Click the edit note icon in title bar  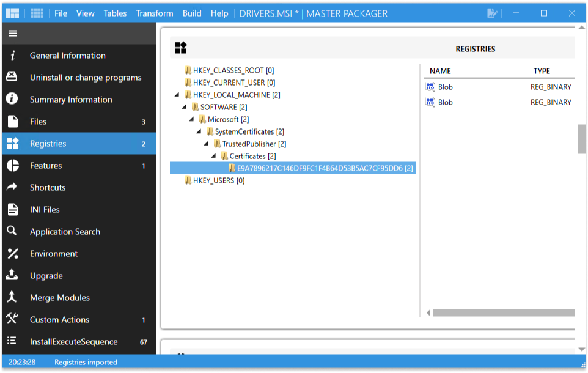(492, 13)
